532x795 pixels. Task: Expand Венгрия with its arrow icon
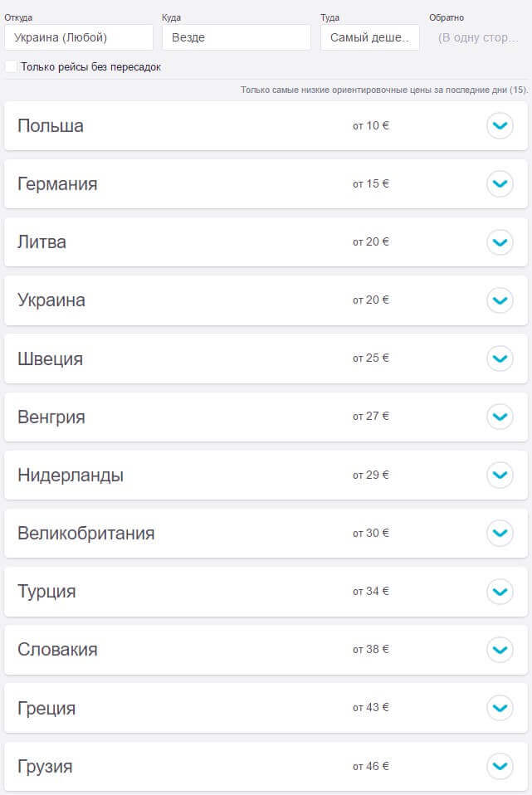499,417
